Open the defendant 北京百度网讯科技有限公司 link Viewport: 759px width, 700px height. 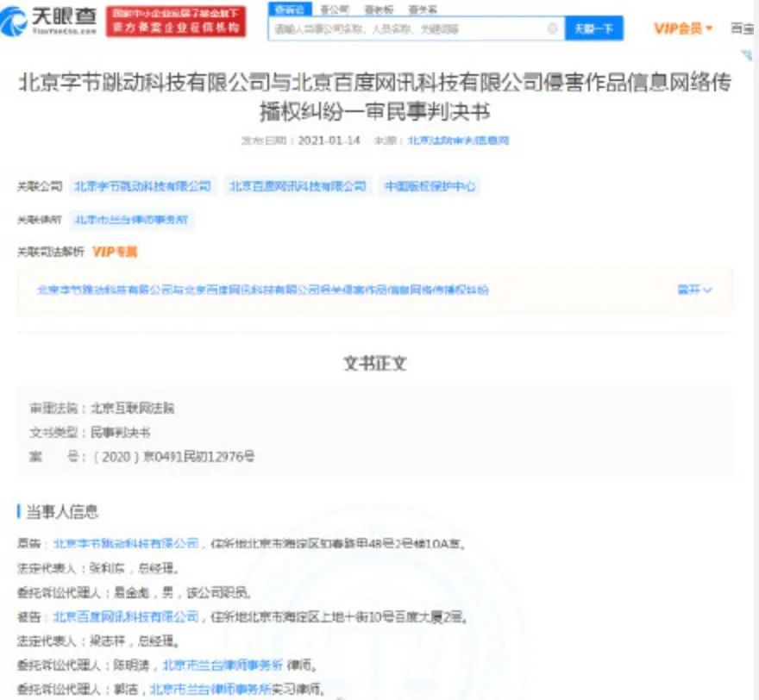tap(126, 616)
